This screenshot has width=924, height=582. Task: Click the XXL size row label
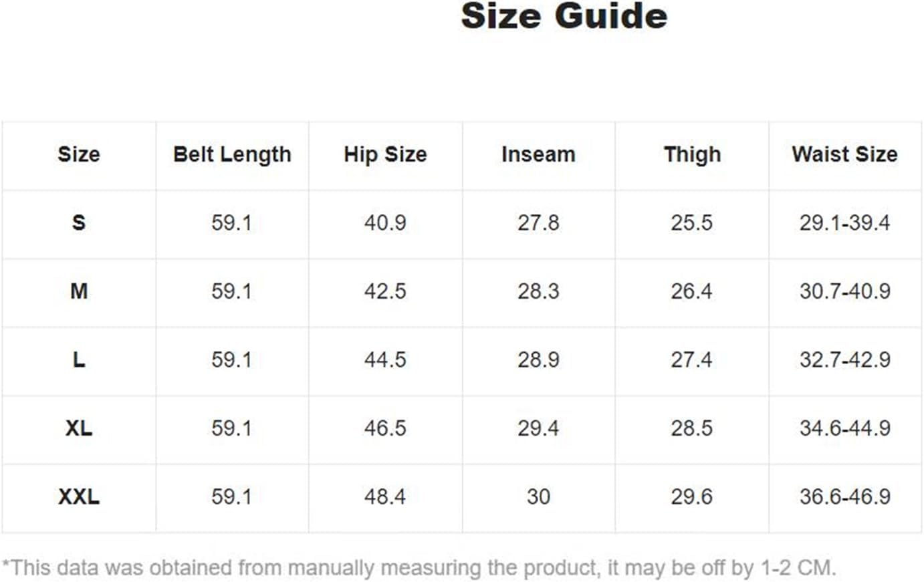[79, 496]
